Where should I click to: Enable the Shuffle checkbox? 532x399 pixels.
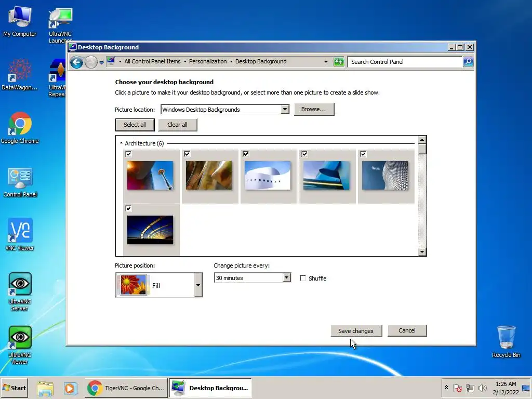[x=303, y=278]
